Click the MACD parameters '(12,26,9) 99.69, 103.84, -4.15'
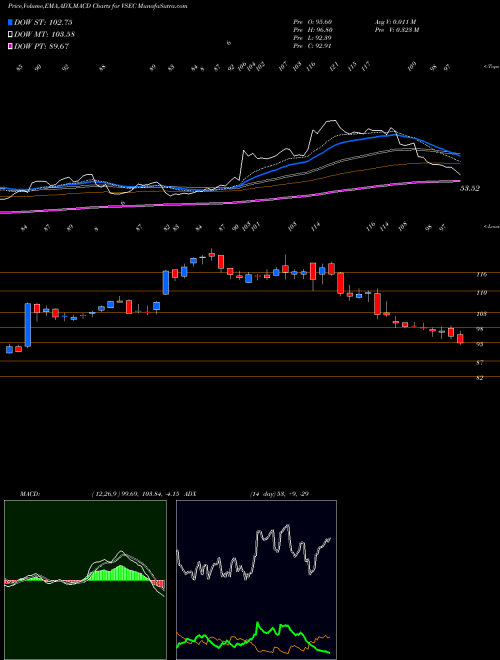This screenshot has height=660, width=500. tap(136, 494)
